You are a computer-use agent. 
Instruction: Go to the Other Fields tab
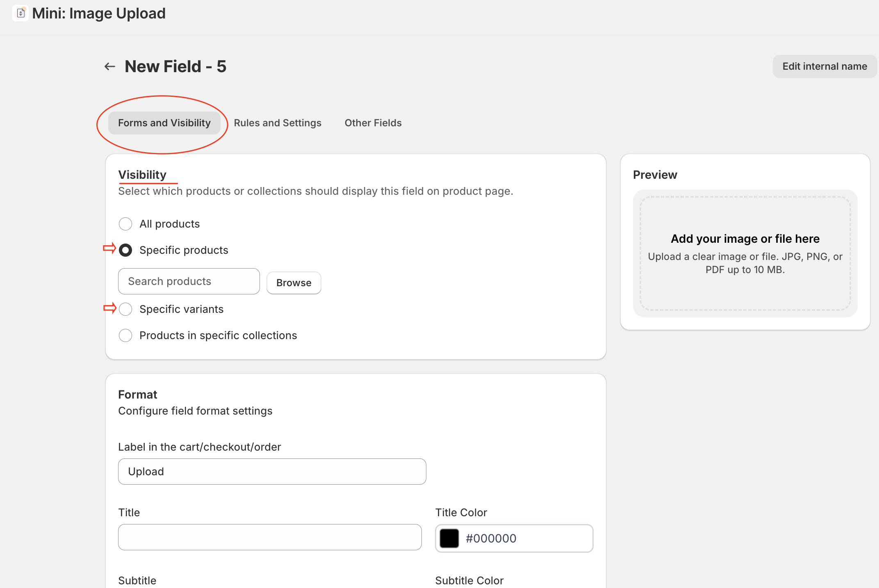coord(373,123)
